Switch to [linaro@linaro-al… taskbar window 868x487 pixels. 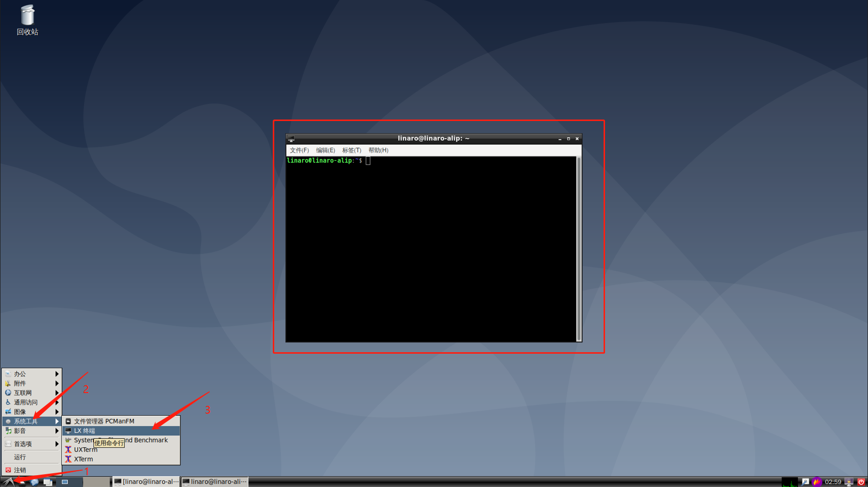(x=146, y=482)
